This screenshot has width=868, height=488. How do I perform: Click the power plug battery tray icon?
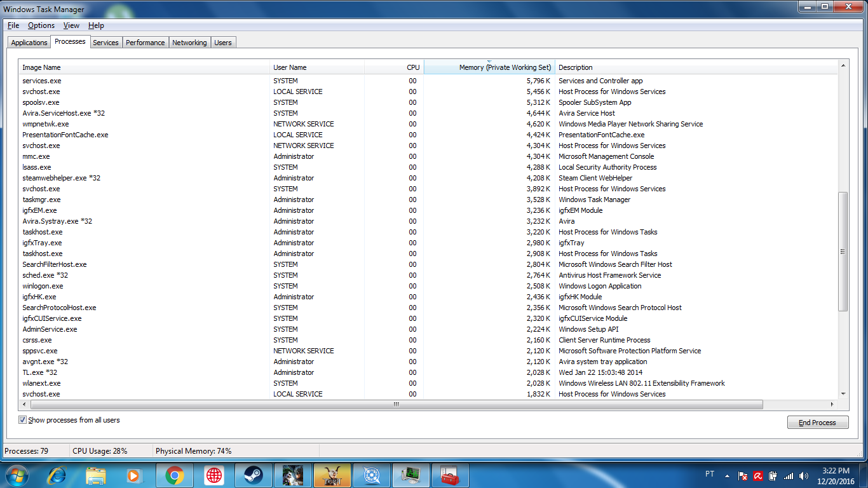(x=773, y=475)
